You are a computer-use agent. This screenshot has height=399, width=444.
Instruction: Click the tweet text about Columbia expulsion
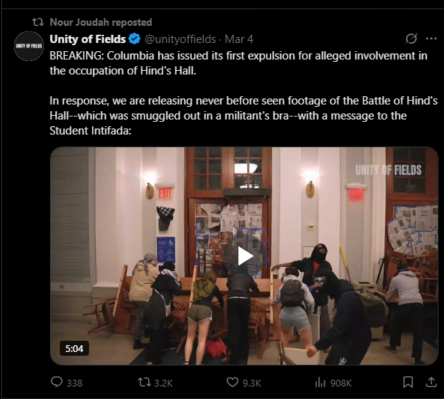[238, 63]
